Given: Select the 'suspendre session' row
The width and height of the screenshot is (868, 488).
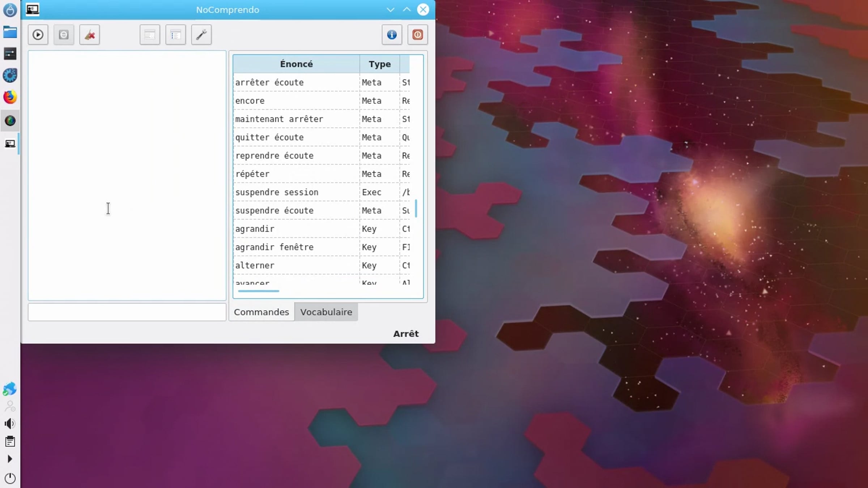Looking at the screenshot, I should click(x=322, y=192).
